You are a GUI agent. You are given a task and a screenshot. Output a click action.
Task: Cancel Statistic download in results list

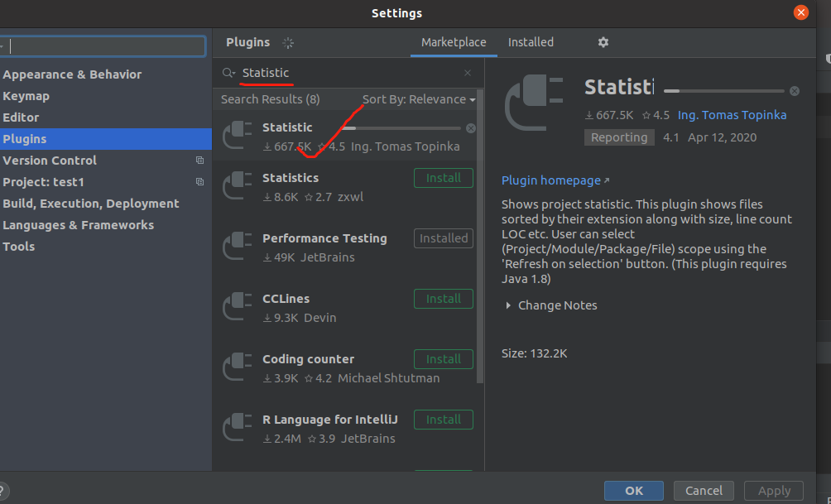pyautogui.click(x=471, y=128)
